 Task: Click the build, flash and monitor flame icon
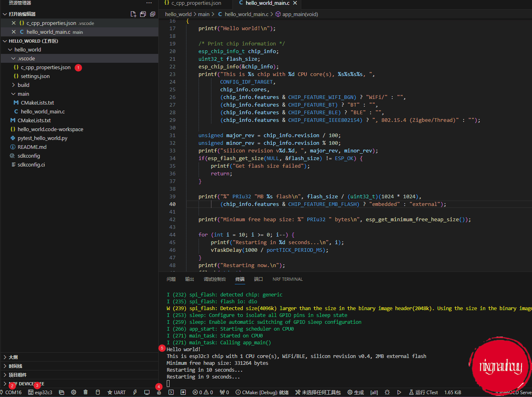click(159, 392)
